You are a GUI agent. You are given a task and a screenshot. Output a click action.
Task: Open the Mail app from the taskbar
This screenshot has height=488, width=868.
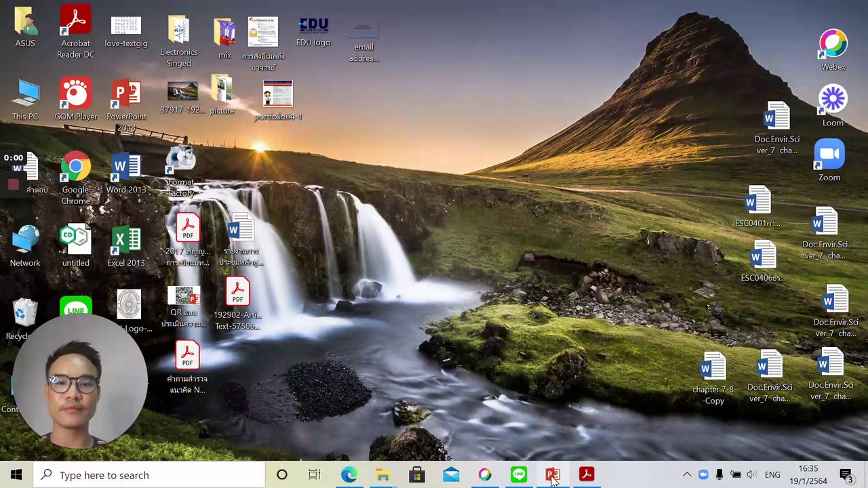point(450,475)
